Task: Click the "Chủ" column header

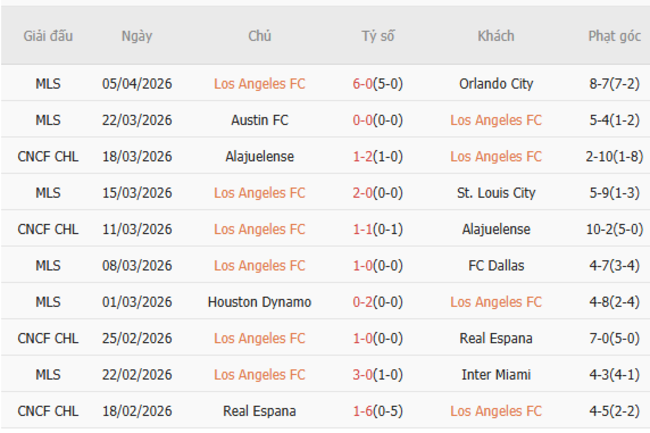Action: [x=260, y=36]
